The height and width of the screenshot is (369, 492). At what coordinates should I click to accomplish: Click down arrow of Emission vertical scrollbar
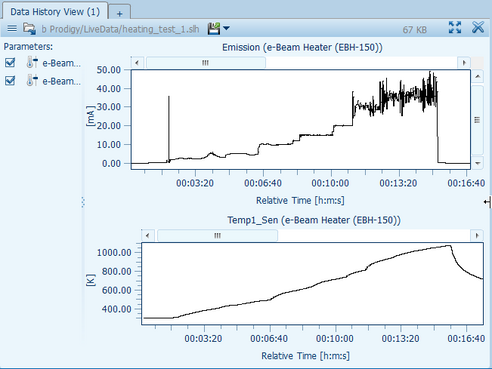click(478, 163)
